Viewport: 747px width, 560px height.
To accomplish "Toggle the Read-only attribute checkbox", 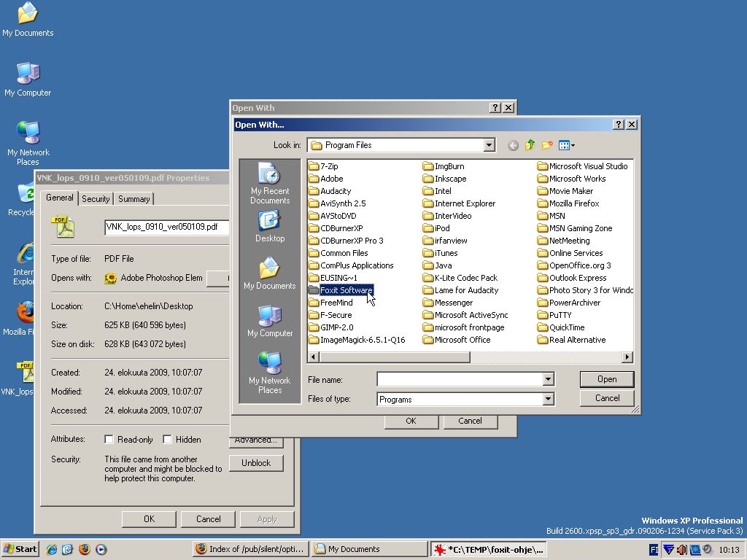I will tap(109, 440).
